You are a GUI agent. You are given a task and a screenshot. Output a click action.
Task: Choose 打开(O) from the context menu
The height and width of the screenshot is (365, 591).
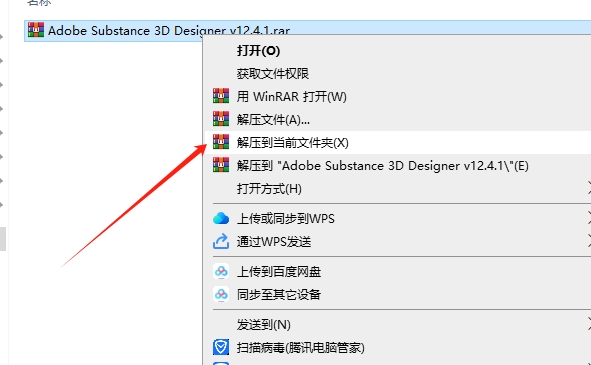[258, 51]
